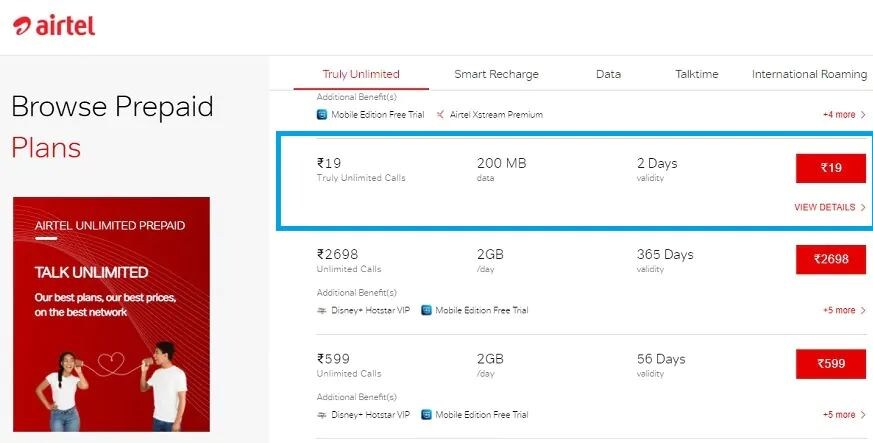Screen dimensions: 873x443
Task: Click Mobile Edition Free Trial icon in top plan
Action: coord(322,115)
